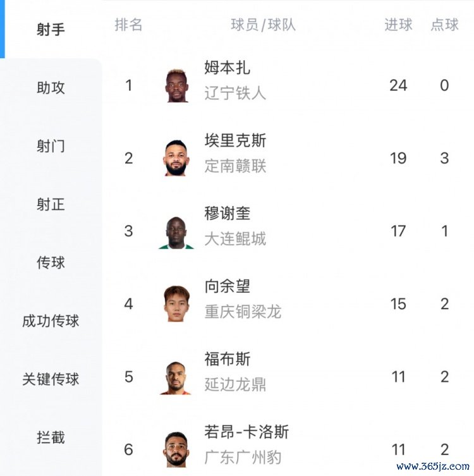Click the 点球 column header

444,25
